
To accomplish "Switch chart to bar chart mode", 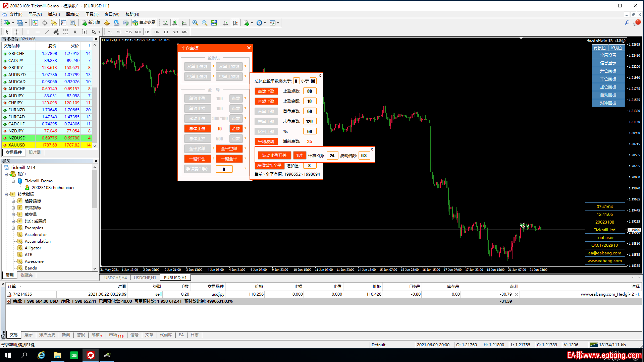I will click(x=165, y=23).
